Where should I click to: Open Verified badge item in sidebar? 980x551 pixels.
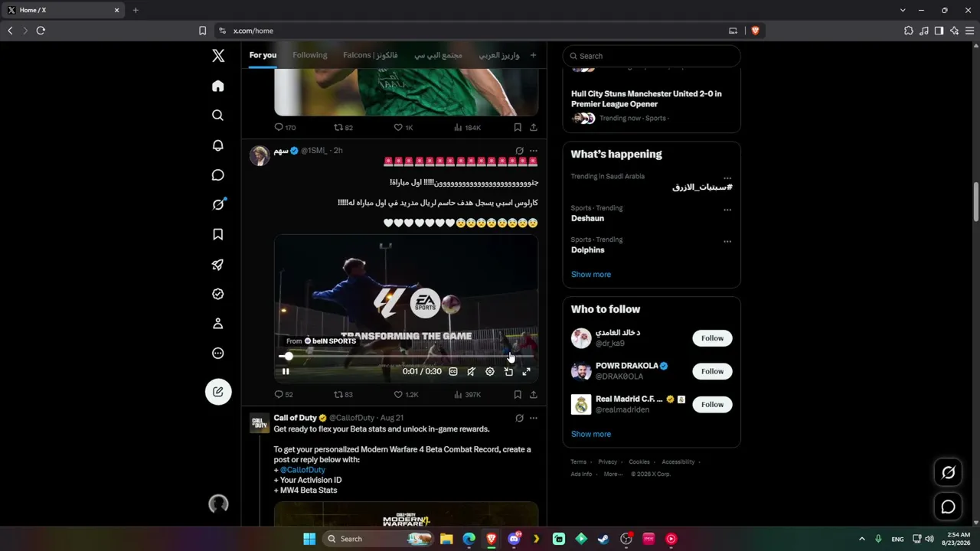tap(218, 294)
